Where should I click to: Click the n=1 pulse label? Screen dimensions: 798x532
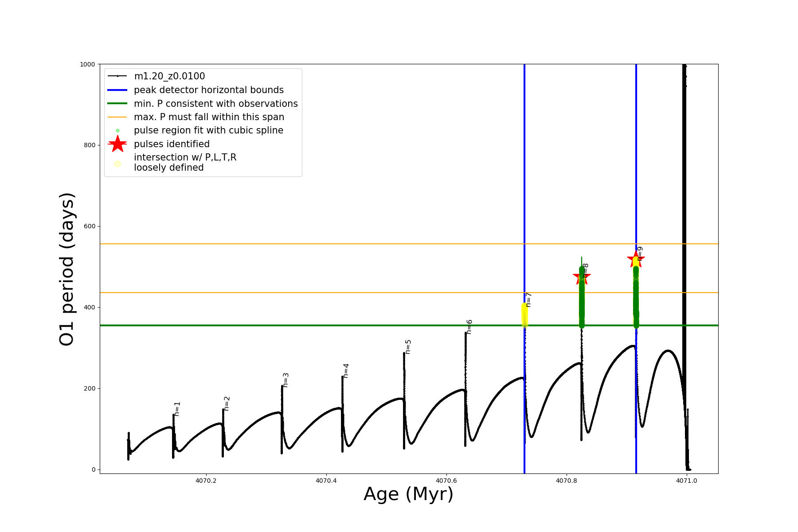coord(177,408)
